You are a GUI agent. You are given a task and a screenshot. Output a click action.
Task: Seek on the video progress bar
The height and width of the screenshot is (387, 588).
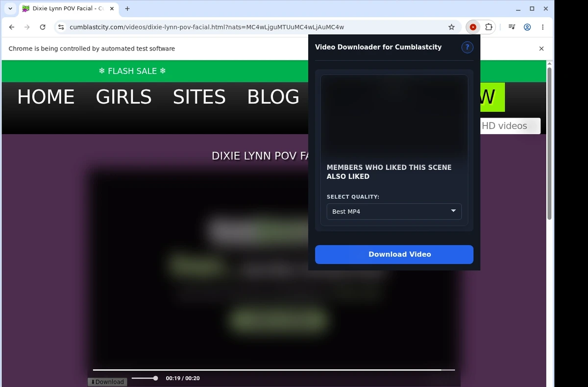point(274,370)
